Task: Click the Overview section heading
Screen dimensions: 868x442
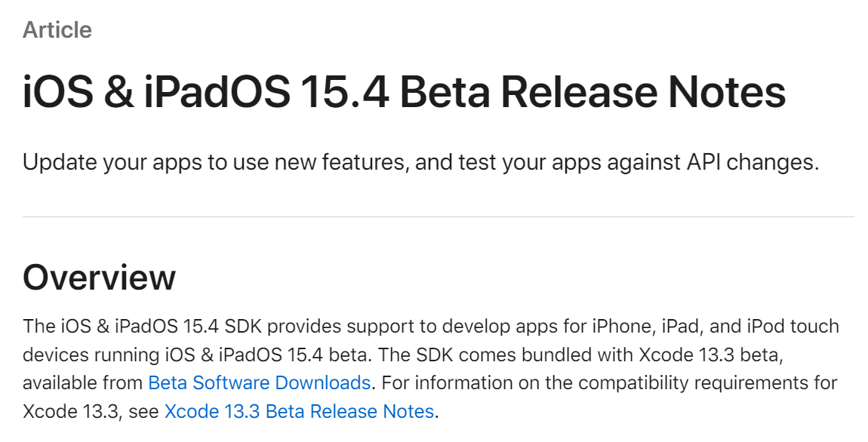Action: coord(99,278)
